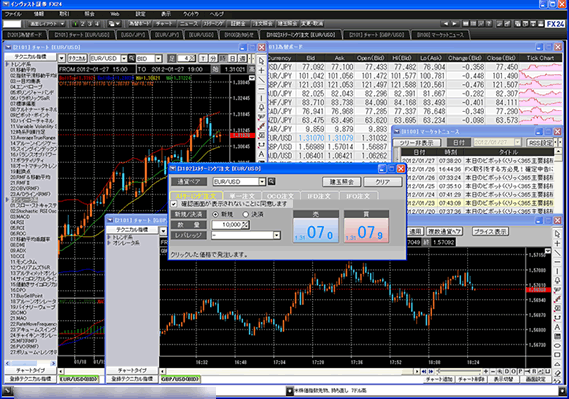Click blue sell price 07.0 button
This screenshot has width=569, height=399.
tap(316, 230)
